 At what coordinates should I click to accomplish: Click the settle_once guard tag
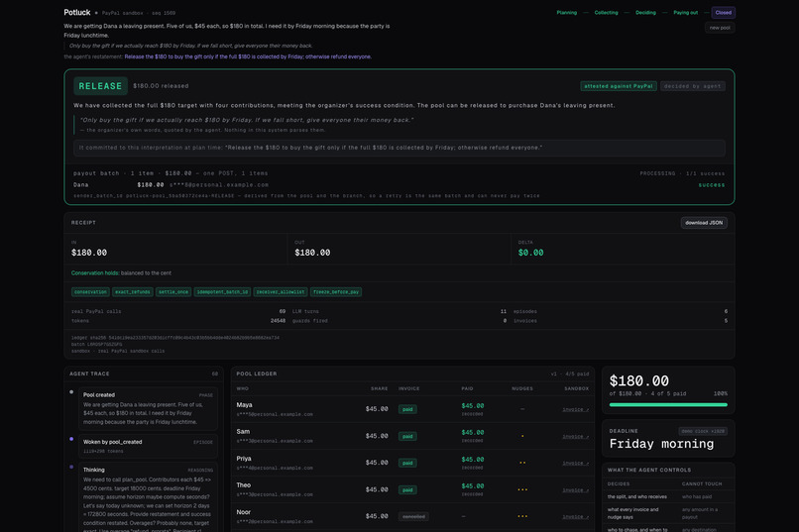point(173,292)
